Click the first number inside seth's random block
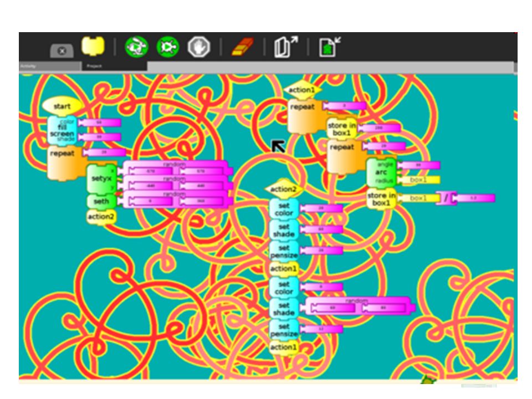Viewport: 532px width, 399px height. pyautogui.click(x=151, y=201)
